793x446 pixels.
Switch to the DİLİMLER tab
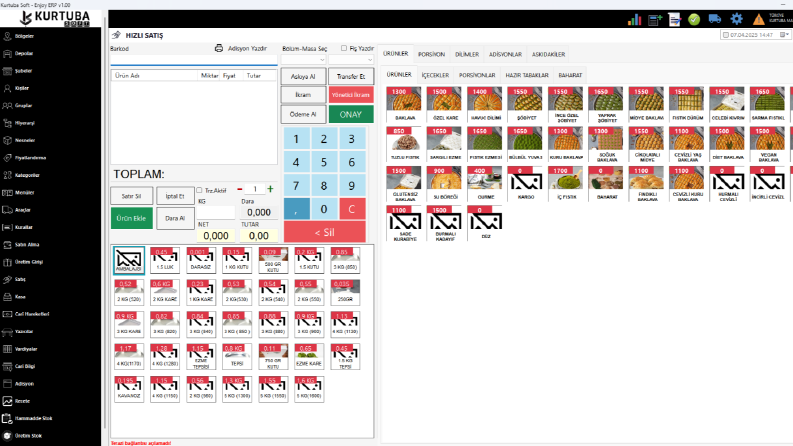[x=467, y=54]
